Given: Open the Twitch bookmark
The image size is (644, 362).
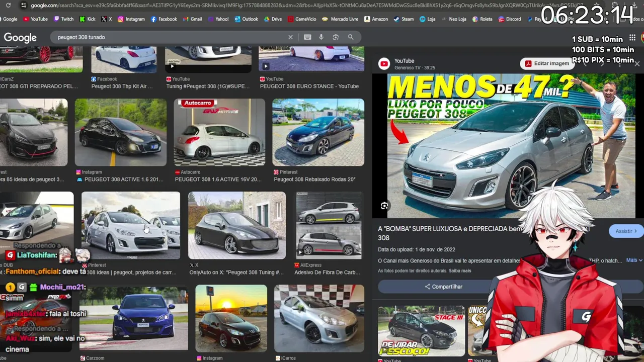Looking at the screenshot, I should coord(63,19).
